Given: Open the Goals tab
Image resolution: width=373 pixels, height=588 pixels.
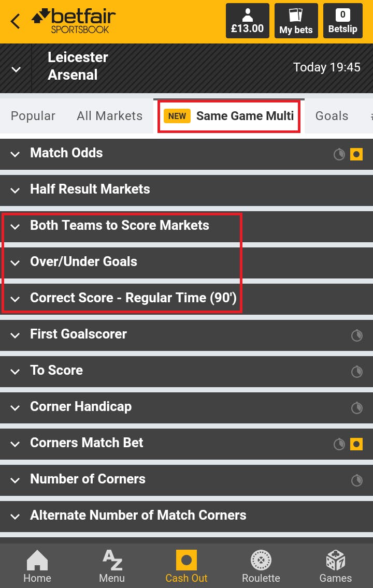Looking at the screenshot, I should coord(332,116).
